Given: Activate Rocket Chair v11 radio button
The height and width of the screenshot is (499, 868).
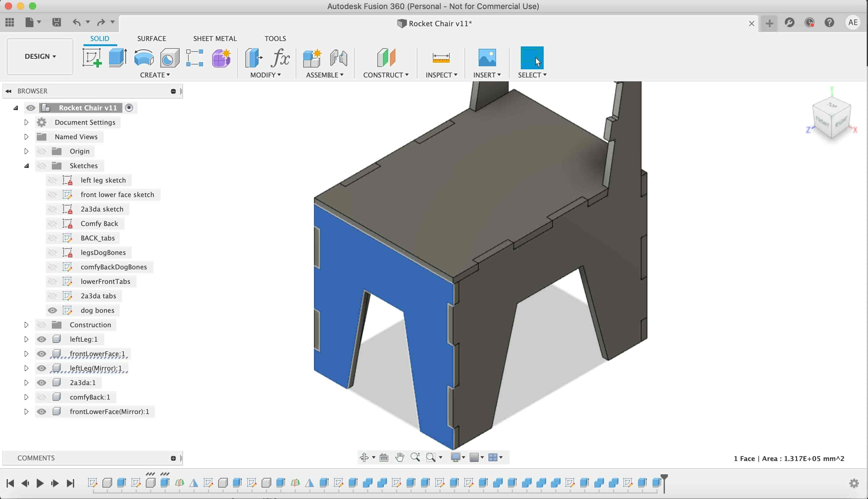Looking at the screenshot, I should click(x=129, y=108).
